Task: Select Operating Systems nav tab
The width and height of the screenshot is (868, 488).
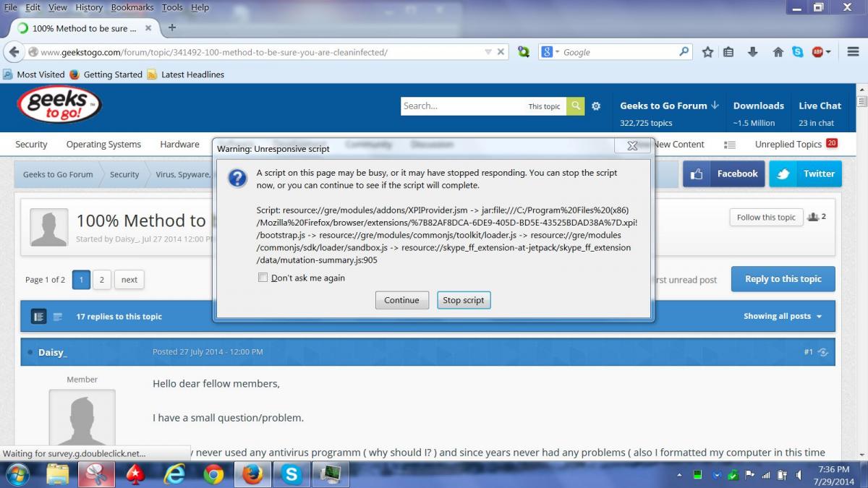Action: point(103,144)
